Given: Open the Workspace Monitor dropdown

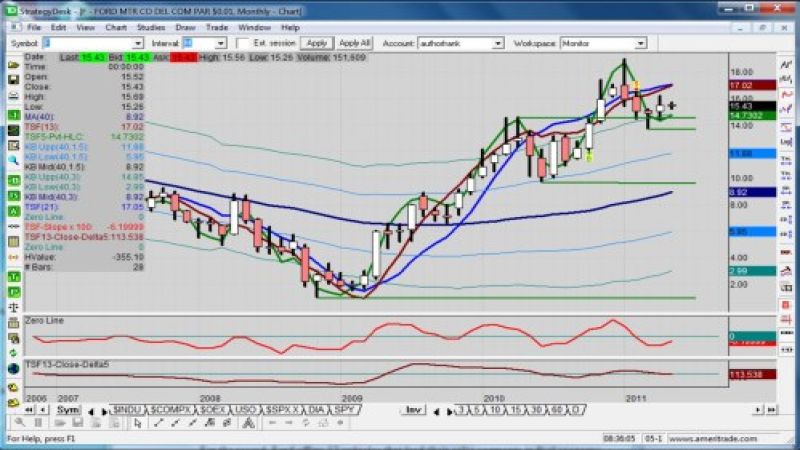Looking at the screenshot, I should 640,44.
